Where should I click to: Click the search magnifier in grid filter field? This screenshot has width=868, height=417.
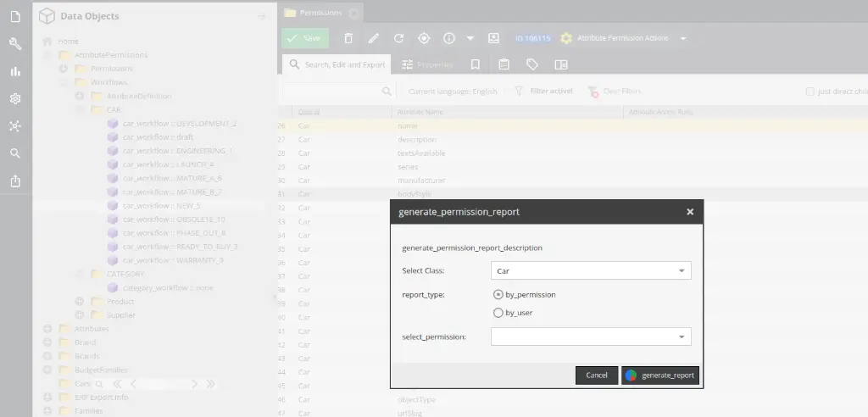[387, 92]
